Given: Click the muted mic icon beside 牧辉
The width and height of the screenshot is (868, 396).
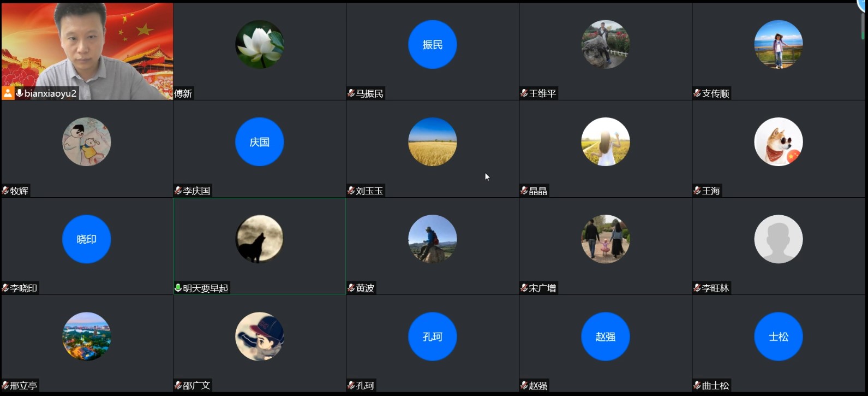Looking at the screenshot, I should point(5,191).
